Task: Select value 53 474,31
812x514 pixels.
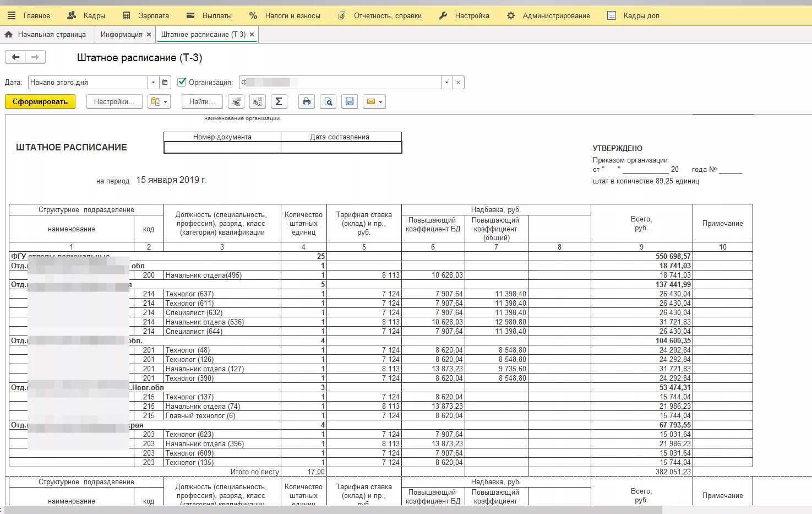Action: point(675,388)
